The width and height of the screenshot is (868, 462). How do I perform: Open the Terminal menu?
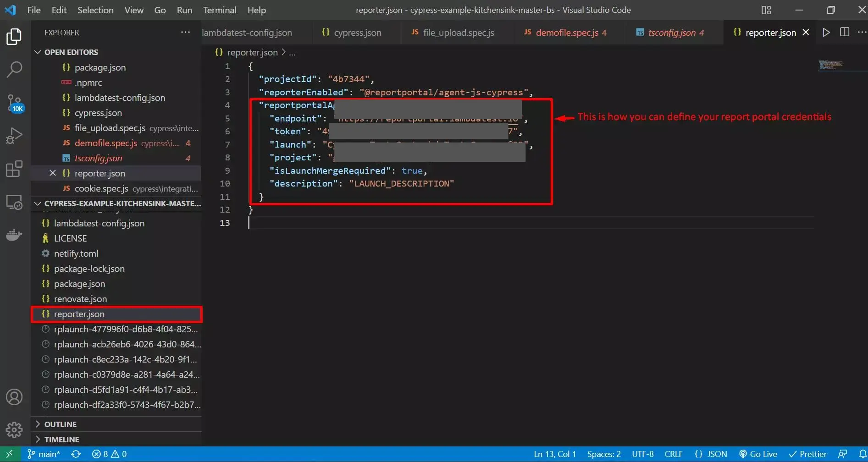(220, 10)
